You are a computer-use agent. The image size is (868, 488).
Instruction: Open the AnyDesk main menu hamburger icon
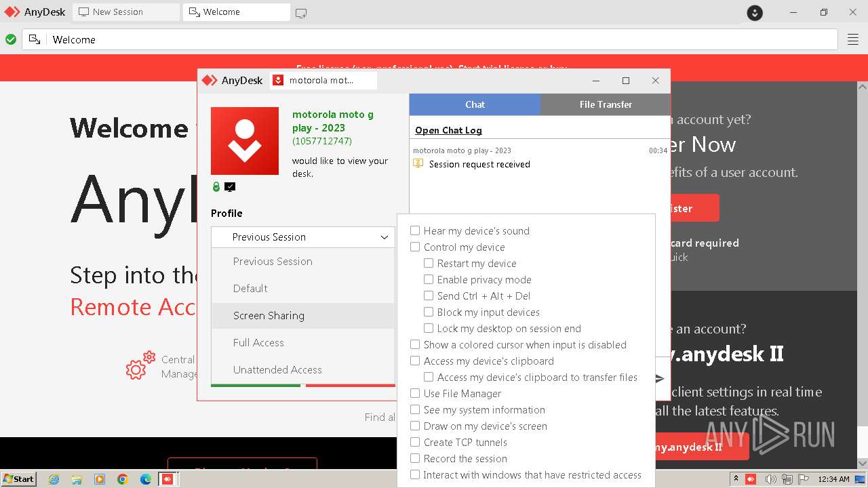point(853,40)
